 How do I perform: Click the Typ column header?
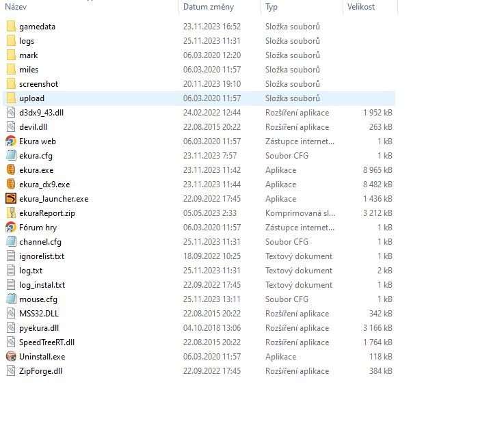pyautogui.click(x=271, y=7)
